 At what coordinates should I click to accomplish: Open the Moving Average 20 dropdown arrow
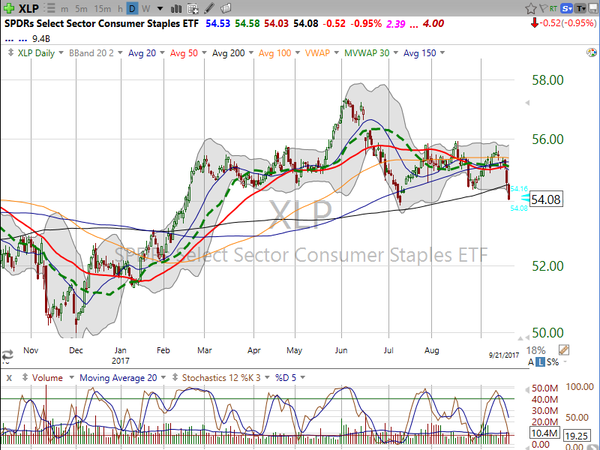pos(163,378)
